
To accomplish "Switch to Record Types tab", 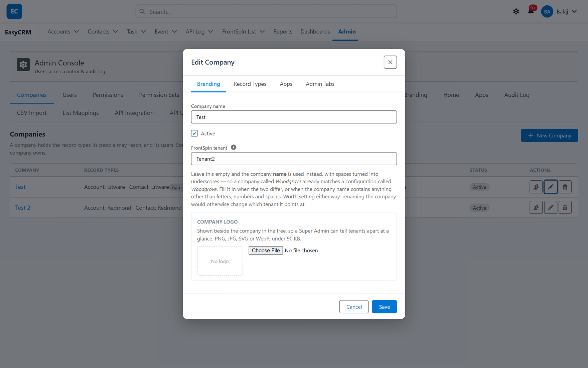I will [x=250, y=84].
